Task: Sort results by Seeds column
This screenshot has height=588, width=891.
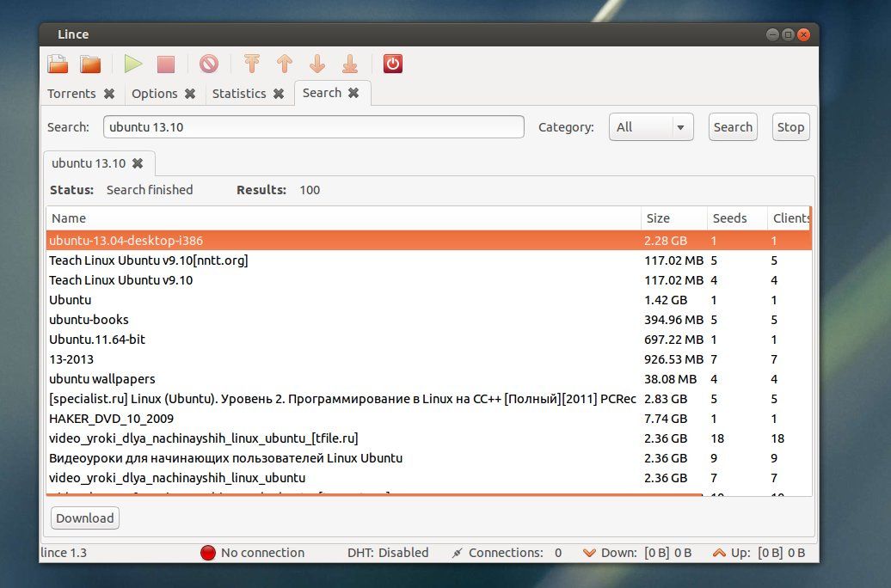Action: (x=737, y=218)
